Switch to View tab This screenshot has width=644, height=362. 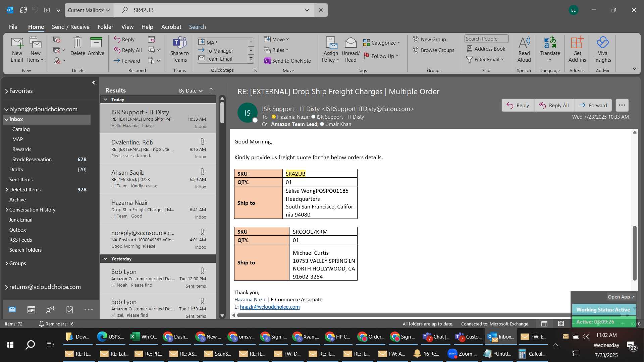coord(127,27)
